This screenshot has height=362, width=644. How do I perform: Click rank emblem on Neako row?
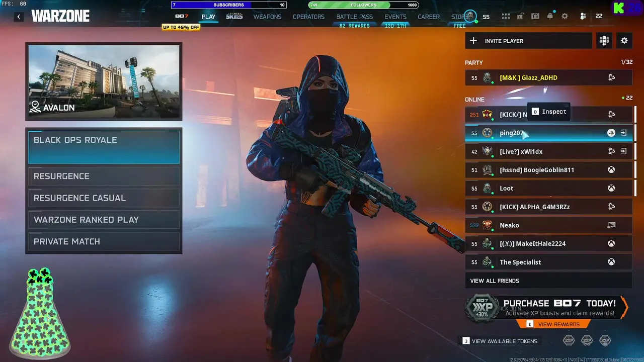tap(487, 225)
